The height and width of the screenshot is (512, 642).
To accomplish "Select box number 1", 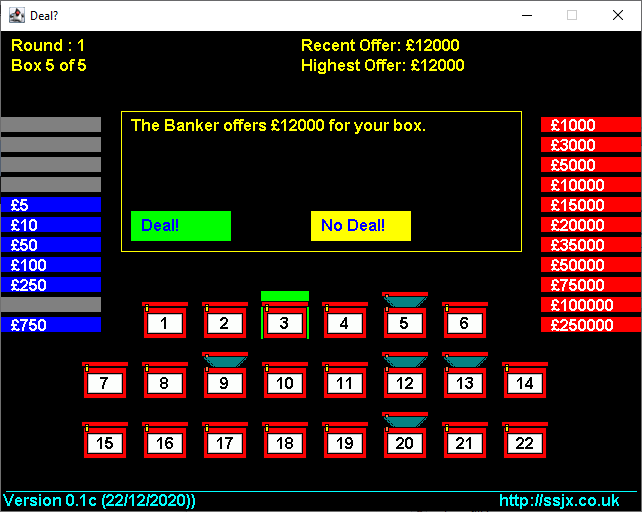I will pos(165,320).
